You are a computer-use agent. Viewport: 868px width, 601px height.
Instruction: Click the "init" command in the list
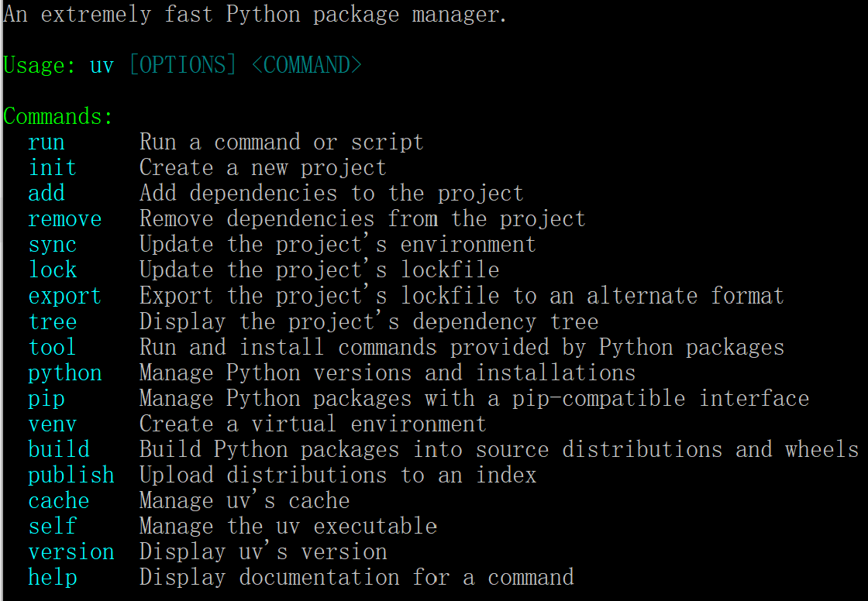(x=53, y=168)
